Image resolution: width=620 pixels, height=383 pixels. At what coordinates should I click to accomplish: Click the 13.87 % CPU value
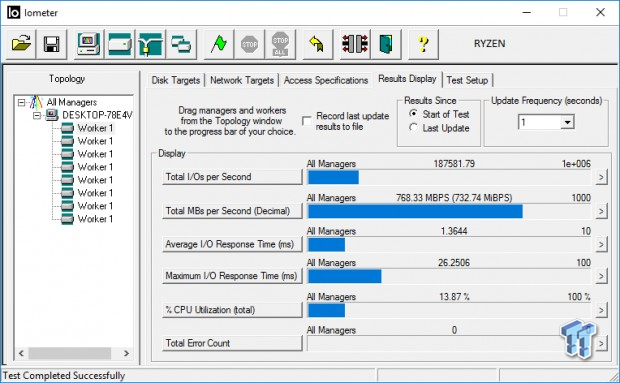point(454,296)
